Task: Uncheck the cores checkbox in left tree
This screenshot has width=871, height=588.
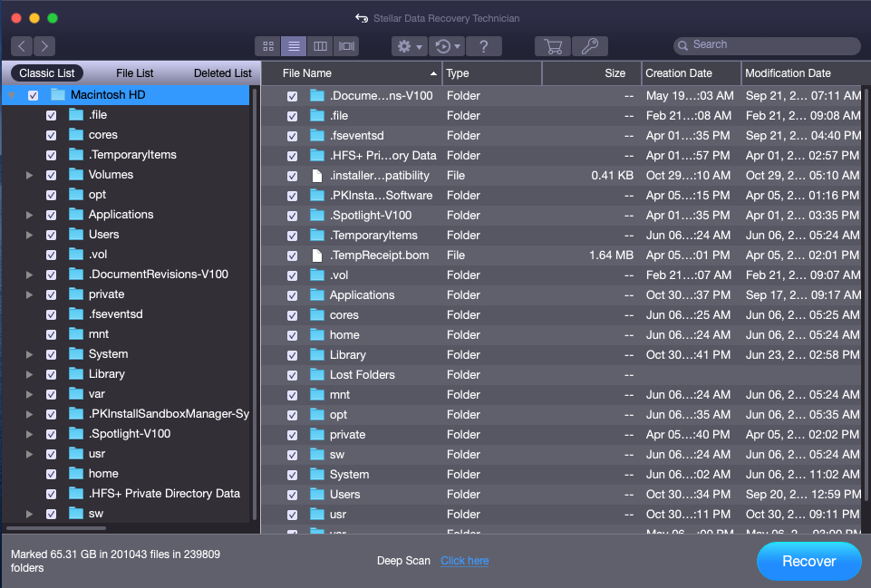Action: tap(51, 135)
